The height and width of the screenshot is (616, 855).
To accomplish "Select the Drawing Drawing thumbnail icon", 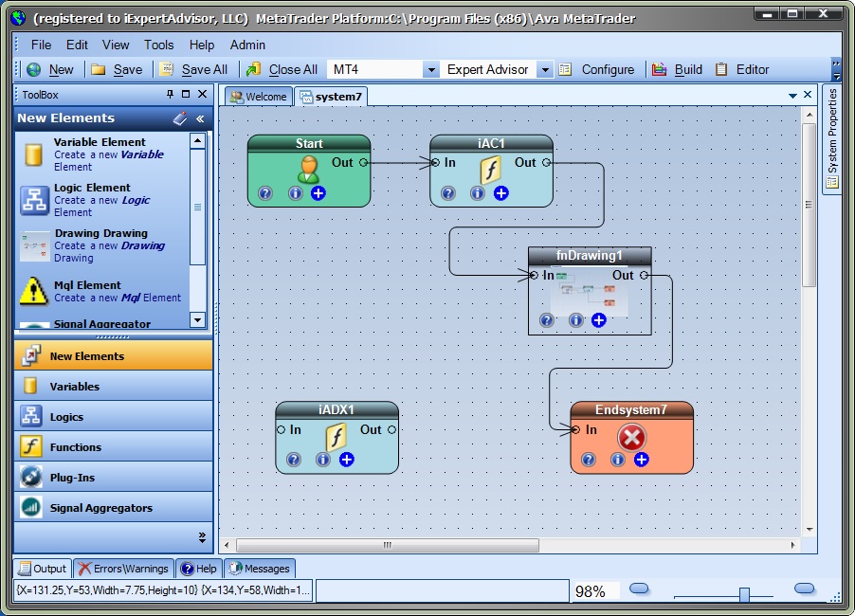I will coord(34,246).
